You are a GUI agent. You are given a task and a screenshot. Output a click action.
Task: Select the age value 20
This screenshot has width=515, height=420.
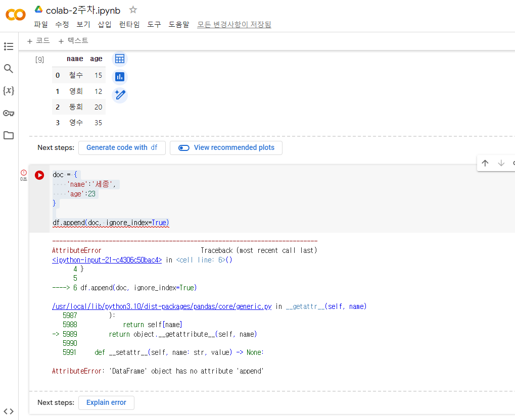pos(98,107)
